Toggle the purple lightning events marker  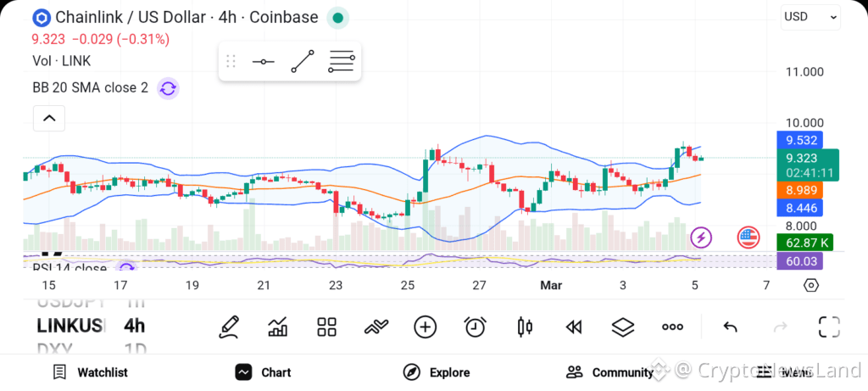[x=701, y=237]
